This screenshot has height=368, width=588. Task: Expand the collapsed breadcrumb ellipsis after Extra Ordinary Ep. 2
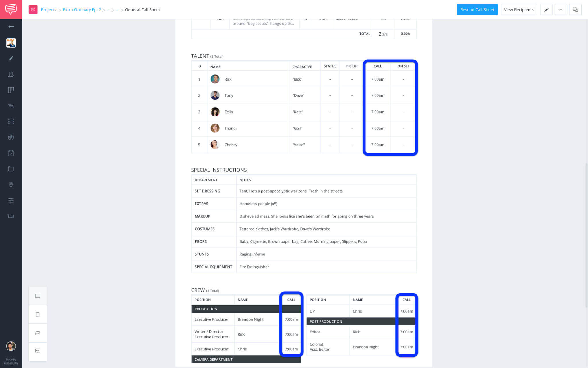[x=109, y=9]
